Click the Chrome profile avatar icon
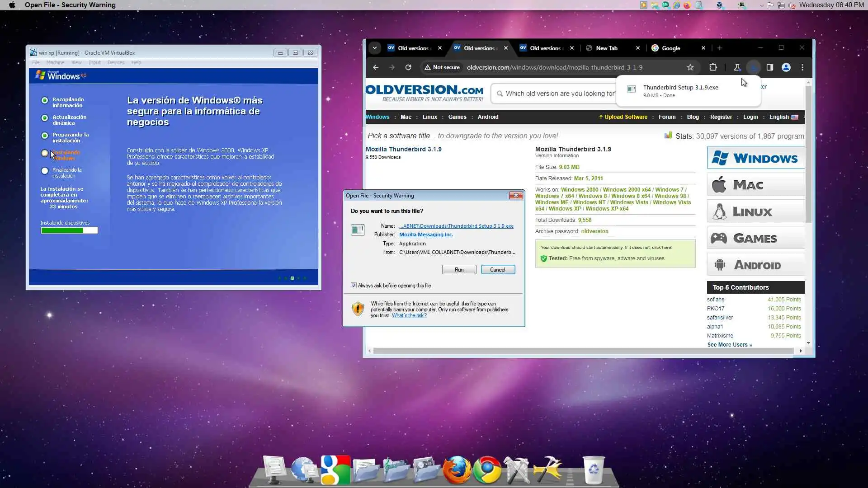 click(x=786, y=67)
